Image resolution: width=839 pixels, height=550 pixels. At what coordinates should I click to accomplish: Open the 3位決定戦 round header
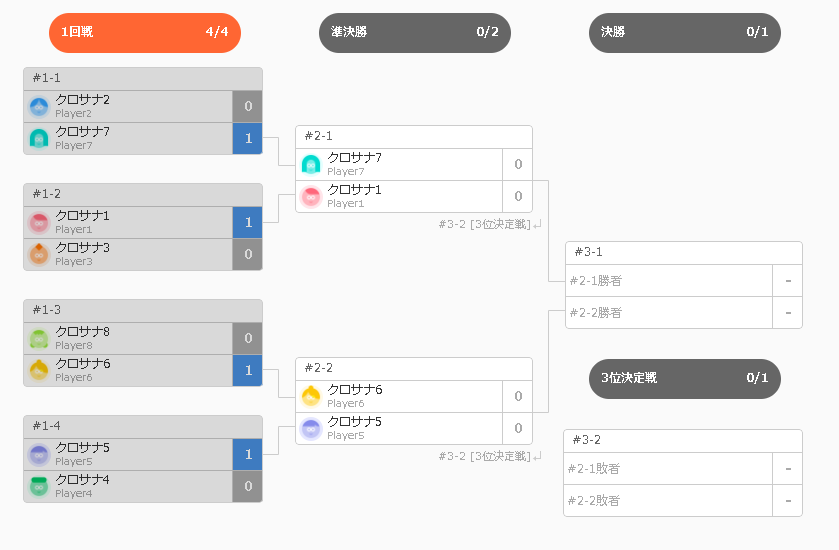(685, 379)
